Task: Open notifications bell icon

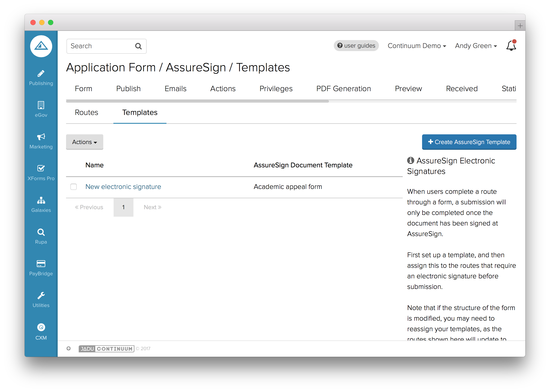Action: [511, 46]
